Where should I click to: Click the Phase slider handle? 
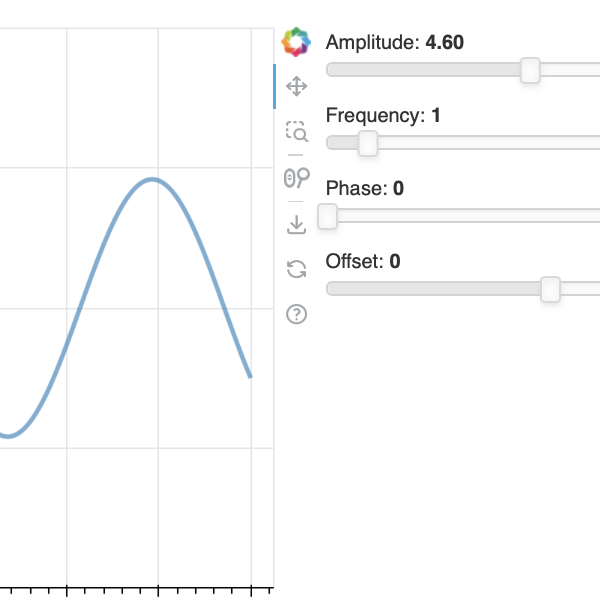coord(327,216)
